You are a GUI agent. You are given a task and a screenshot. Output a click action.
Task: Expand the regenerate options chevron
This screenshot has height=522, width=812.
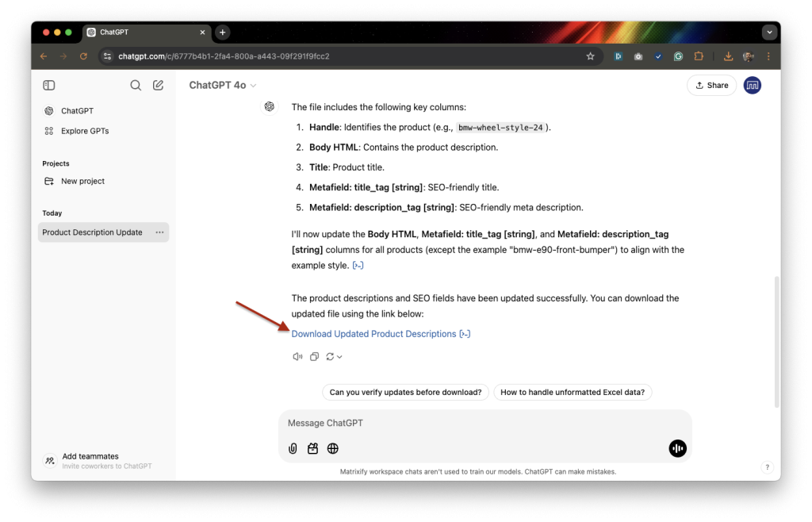click(339, 356)
